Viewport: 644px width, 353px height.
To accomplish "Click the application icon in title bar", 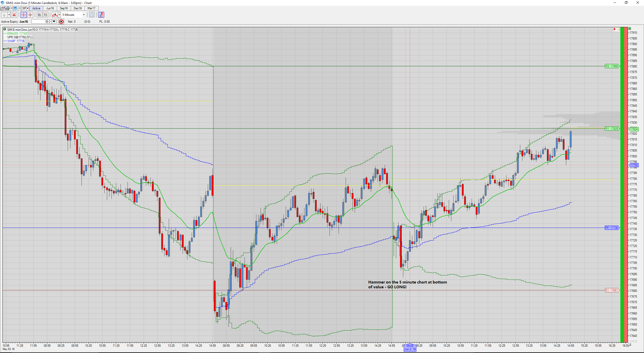I will coord(3,3).
